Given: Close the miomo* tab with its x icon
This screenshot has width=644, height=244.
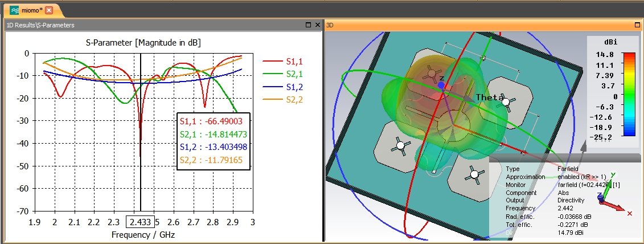Looking at the screenshot, I should [50, 10].
